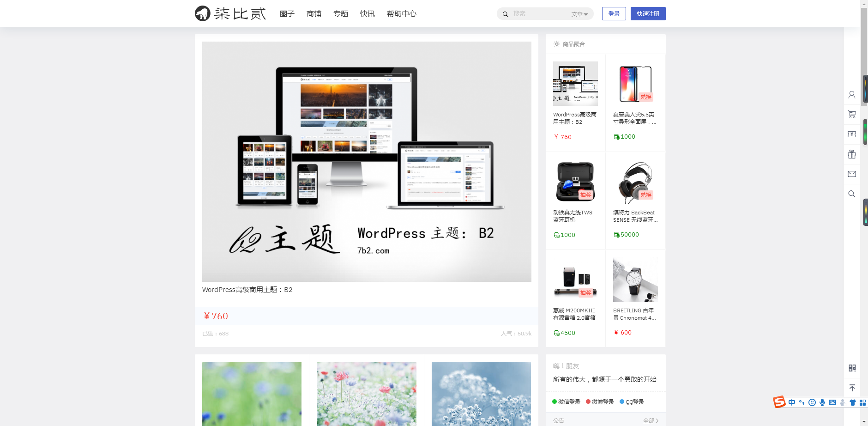Go to 帮助中心 in the top menu
Viewport: 868px width, 426px height.
click(401, 14)
